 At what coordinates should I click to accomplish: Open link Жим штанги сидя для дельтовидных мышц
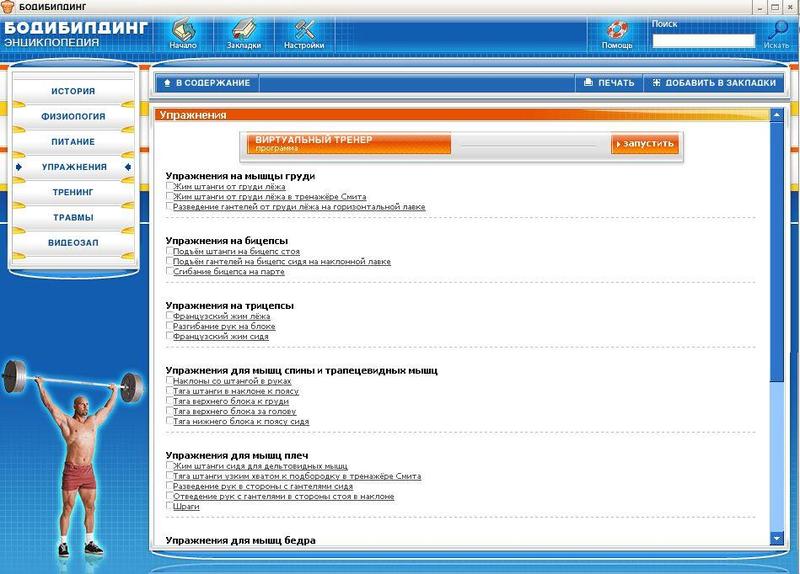point(260,466)
